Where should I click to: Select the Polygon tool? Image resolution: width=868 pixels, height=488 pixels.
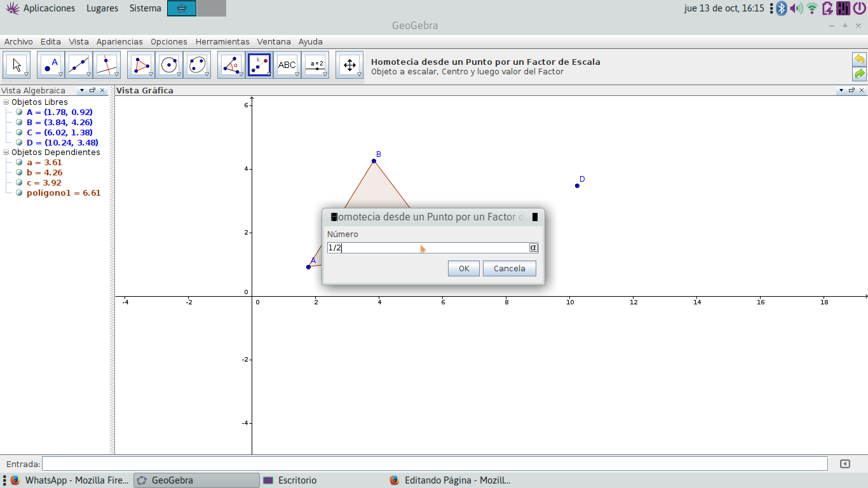click(x=141, y=65)
